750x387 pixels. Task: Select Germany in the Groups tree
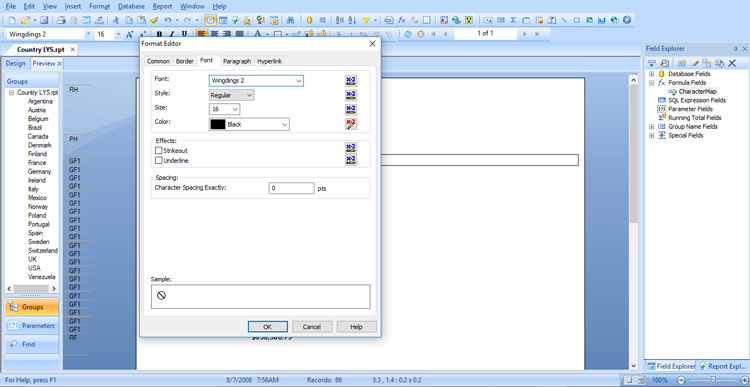click(x=40, y=172)
